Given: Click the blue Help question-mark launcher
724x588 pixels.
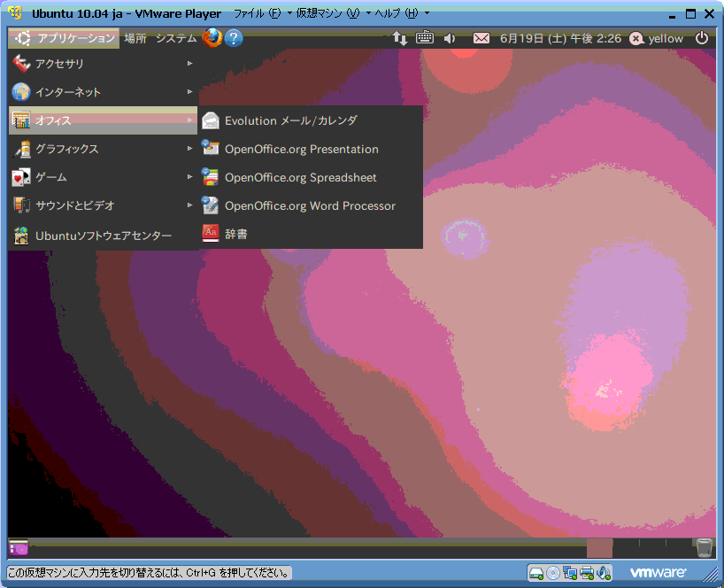Looking at the screenshot, I should click(234, 38).
